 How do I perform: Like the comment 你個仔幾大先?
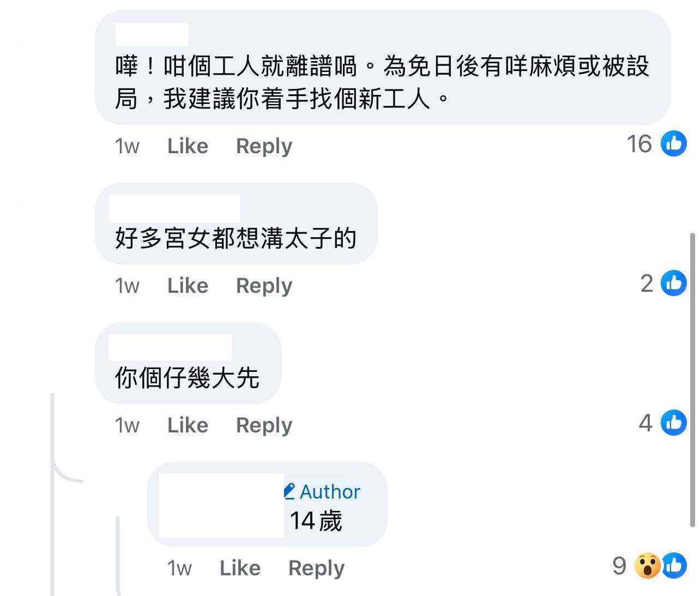pos(187,425)
